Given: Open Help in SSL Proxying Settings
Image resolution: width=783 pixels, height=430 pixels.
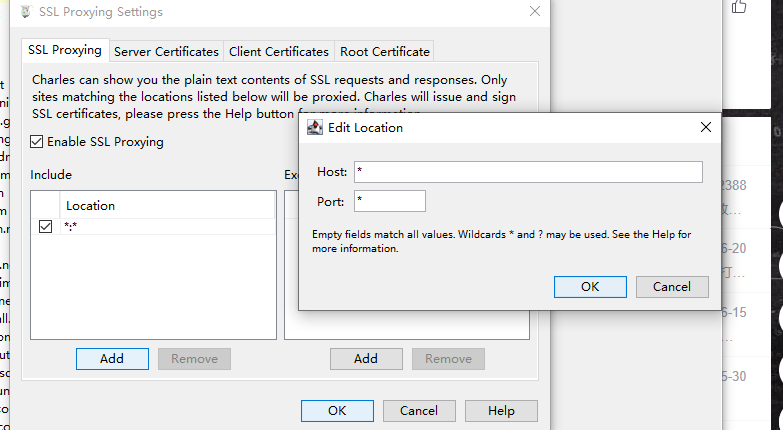Looking at the screenshot, I should (501, 411).
